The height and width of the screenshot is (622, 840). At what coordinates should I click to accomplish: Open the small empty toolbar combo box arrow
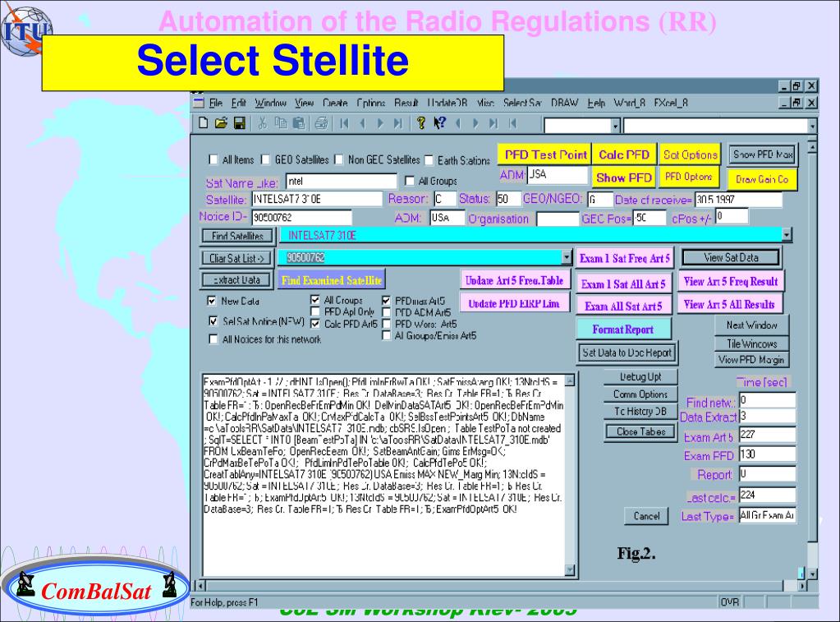616,126
